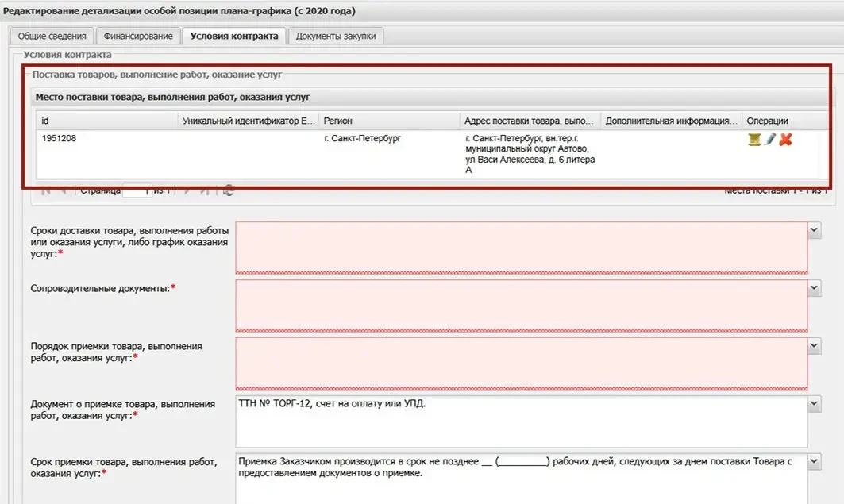The height and width of the screenshot is (504, 844).
Task: Click the yellow spool icon in Операции column
Action: [754, 140]
